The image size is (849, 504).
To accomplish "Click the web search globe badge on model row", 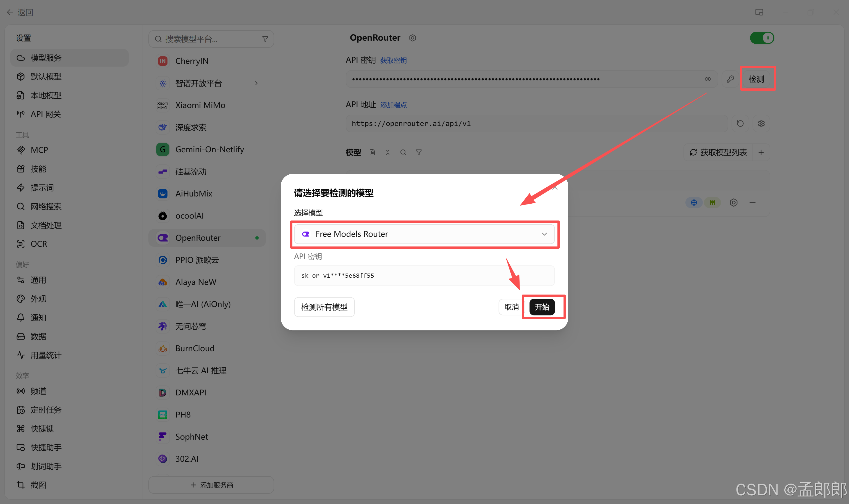I will click(x=694, y=203).
